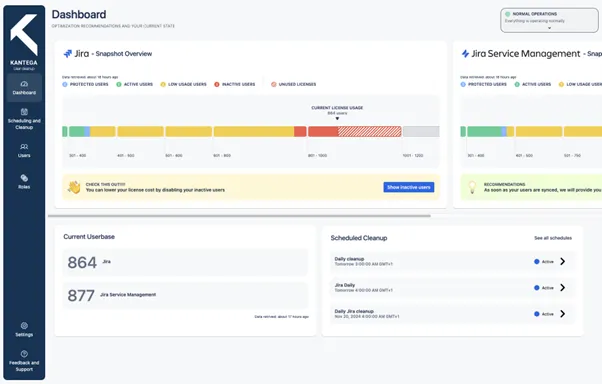Click the 301 - 400 range label in Jira chart
This screenshot has height=384, width=602.
[77, 156]
